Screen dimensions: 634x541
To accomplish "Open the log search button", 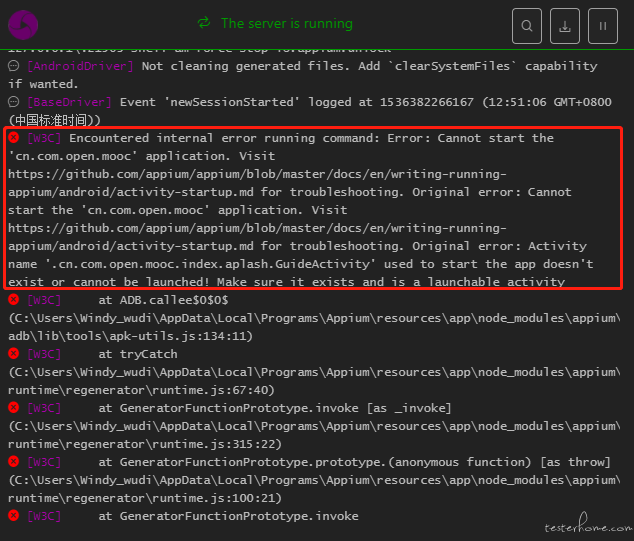I will (x=526, y=26).
